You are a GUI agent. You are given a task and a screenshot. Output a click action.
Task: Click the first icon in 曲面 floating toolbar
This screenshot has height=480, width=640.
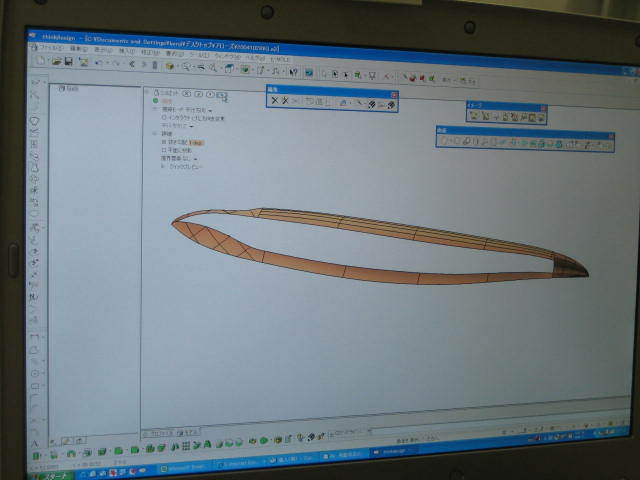(x=444, y=141)
